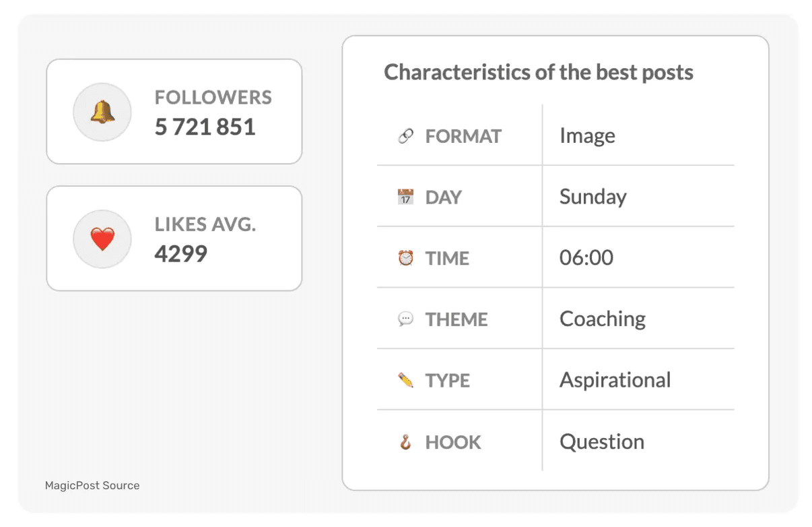The height and width of the screenshot is (527, 812).
Task: Click the Coaching theme value
Action: coord(603,319)
